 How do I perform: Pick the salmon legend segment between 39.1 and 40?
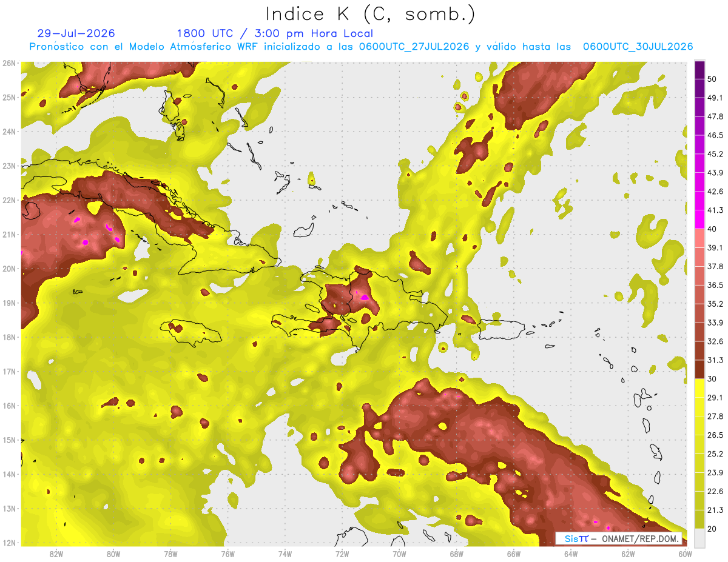click(x=700, y=238)
